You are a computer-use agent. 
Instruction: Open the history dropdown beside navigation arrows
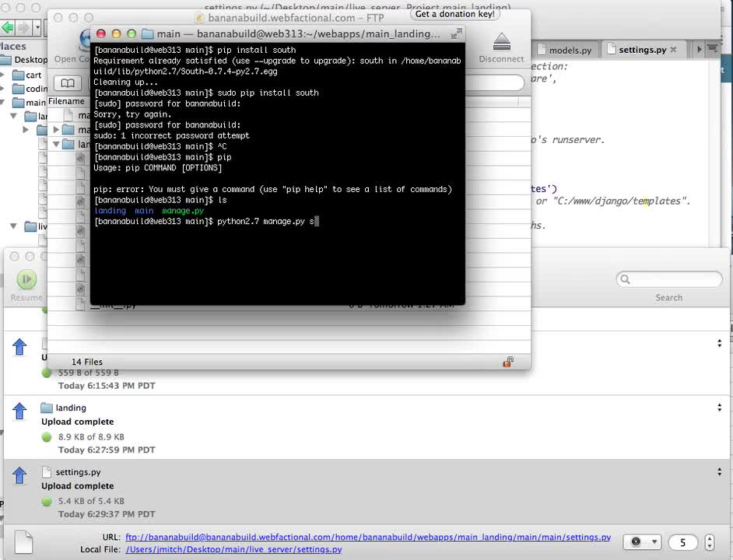tap(37, 27)
